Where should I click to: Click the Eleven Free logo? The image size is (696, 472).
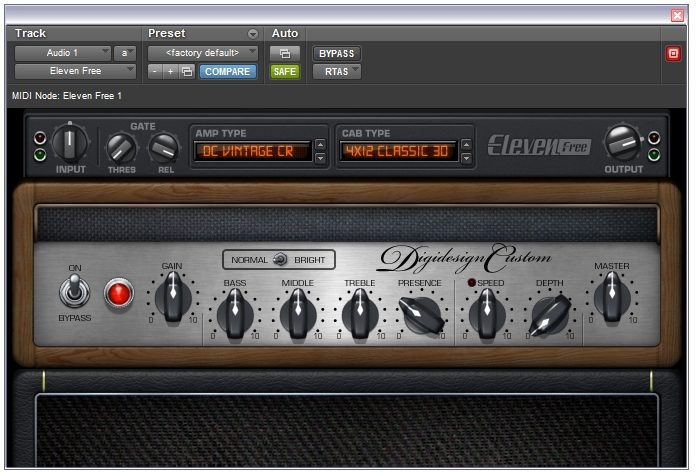tap(539, 145)
